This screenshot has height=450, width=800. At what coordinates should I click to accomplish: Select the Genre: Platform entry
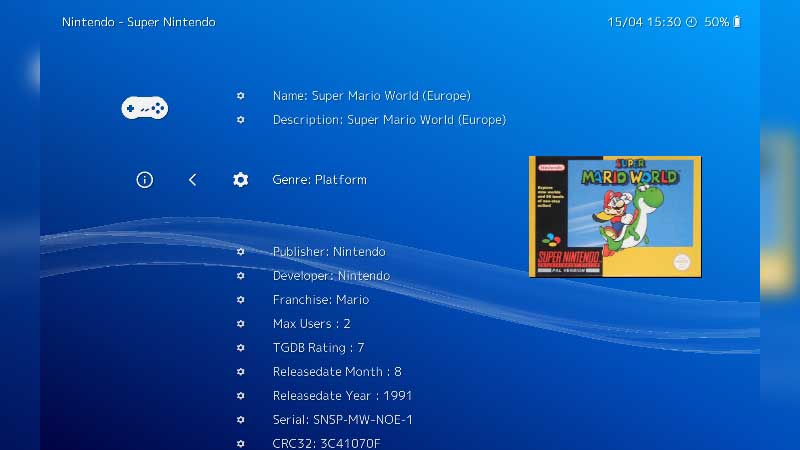(x=319, y=180)
